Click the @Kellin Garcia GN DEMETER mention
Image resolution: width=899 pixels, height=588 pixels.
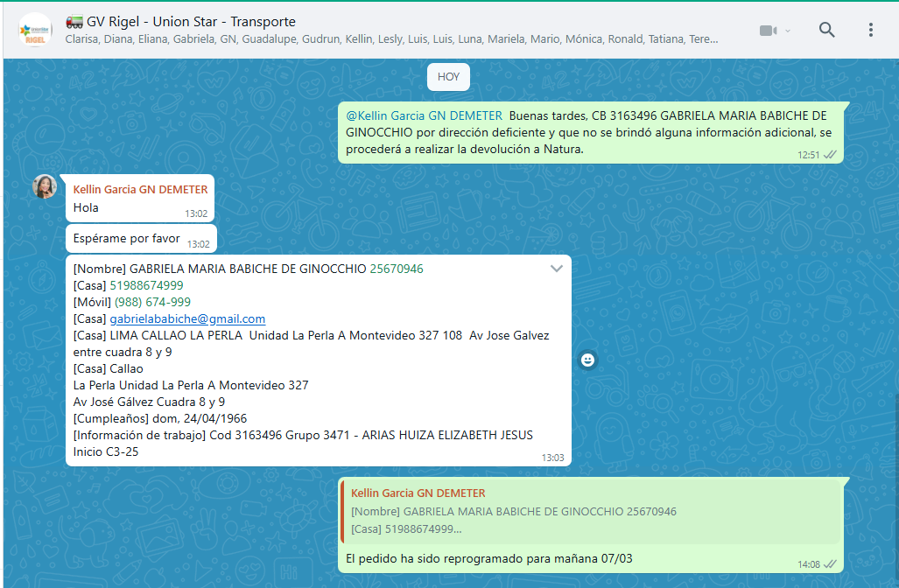coord(424,115)
